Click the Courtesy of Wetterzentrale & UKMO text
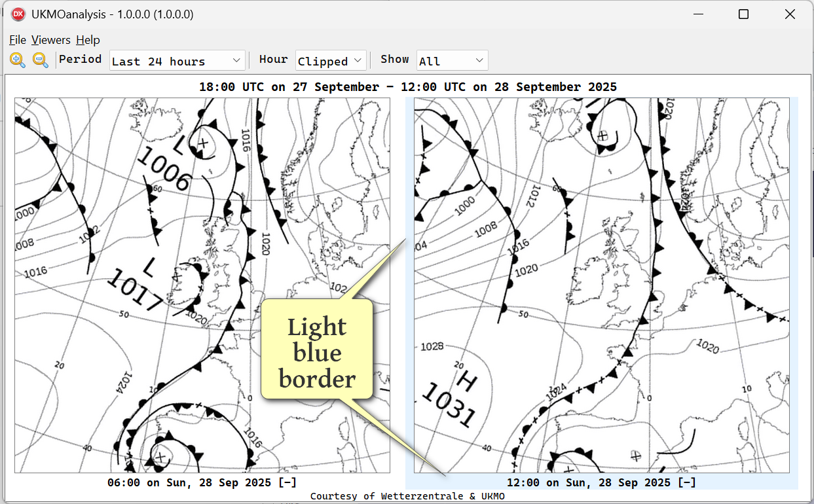Image resolution: width=814 pixels, height=504 pixels. (407, 496)
